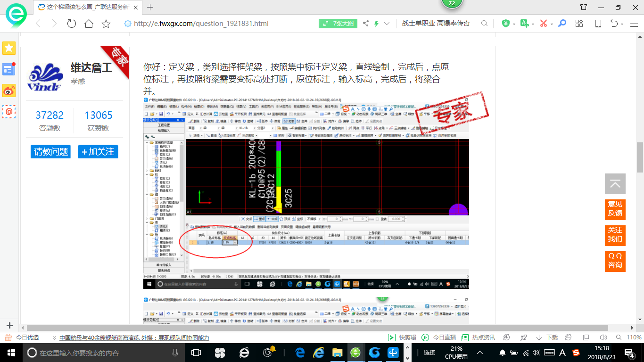644x362 pixels.
Task: Show hidden system tray icons
Action: (x=480, y=352)
